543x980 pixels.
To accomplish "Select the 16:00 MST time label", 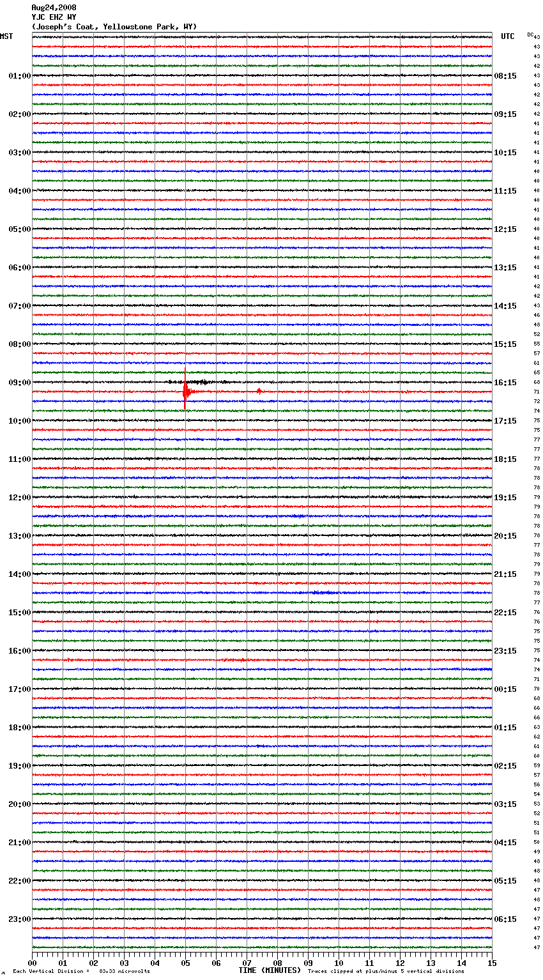I will tap(19, 651).
